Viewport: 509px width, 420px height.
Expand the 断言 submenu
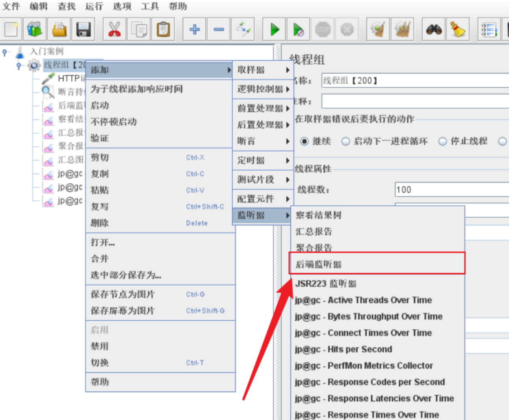tap(263, 141)
